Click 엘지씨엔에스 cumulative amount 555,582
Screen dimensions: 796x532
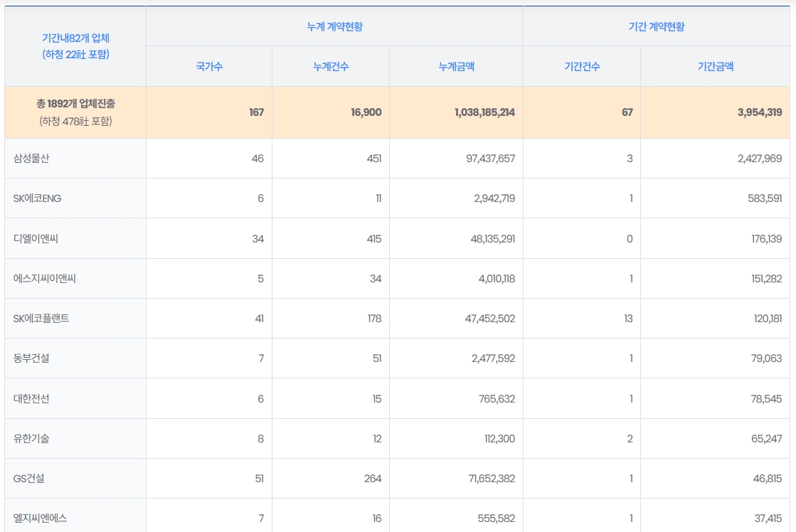pos(497,518)
